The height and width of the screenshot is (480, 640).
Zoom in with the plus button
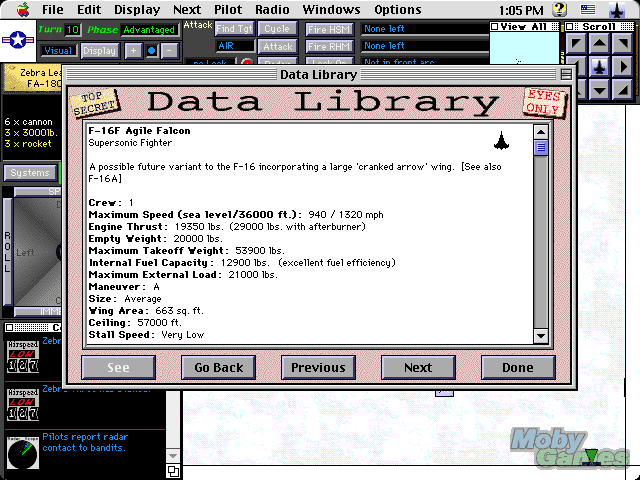pos(133,51)
